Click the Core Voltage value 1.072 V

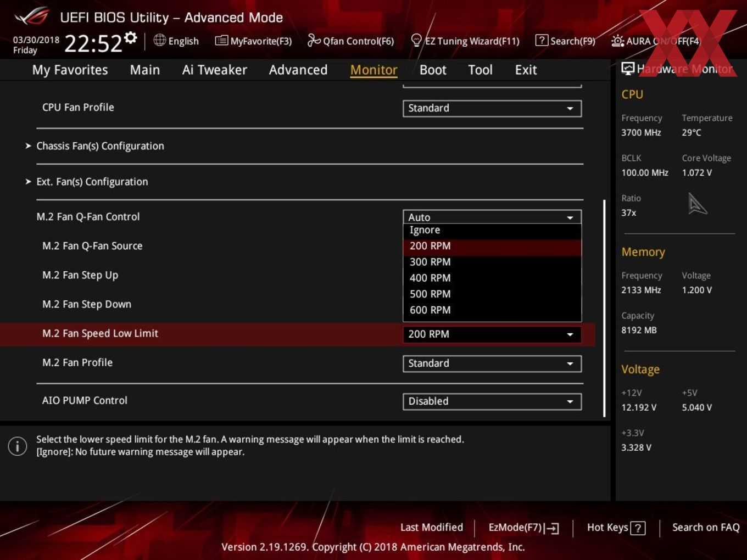(x=697, y=172)
